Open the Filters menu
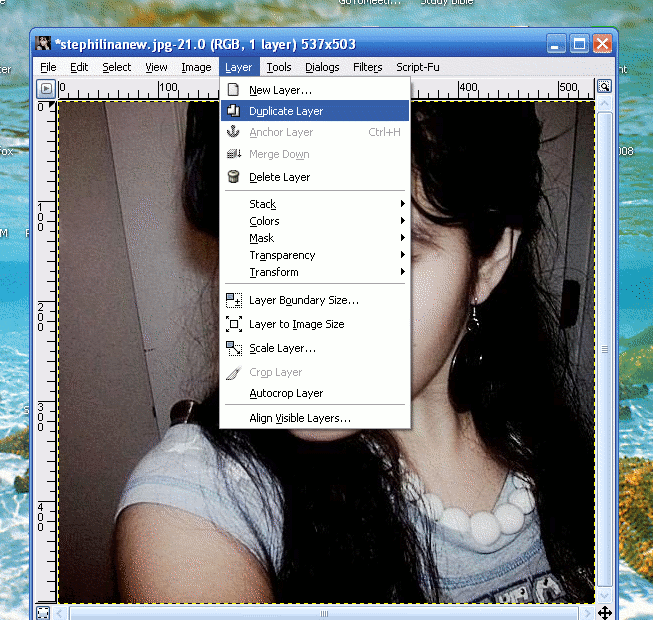Screen dimensions: 653x620 pyautogui.click(x=367, y=67)
